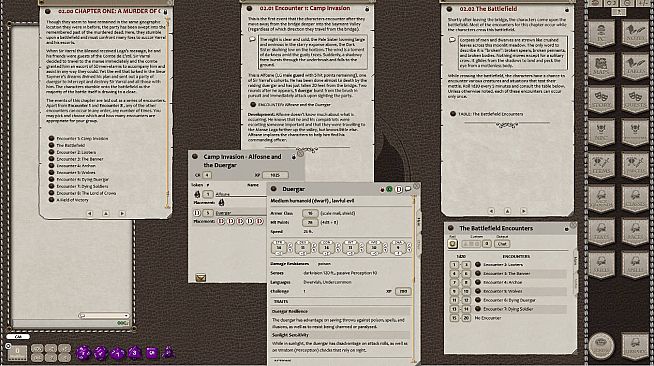Click scrollbar of Chapter One story window

click(x=168, y=113)
